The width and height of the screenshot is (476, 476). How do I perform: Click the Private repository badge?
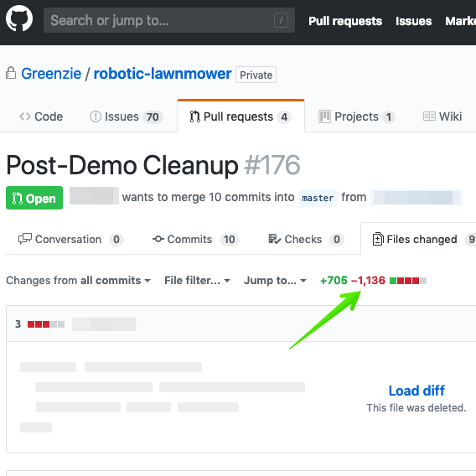[256, 75]
